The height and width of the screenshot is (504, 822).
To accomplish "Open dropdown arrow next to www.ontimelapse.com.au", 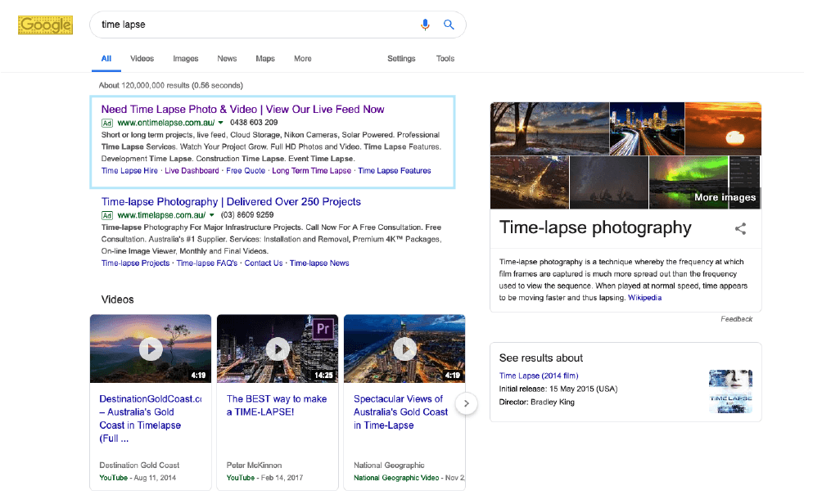I will [221, 123].
